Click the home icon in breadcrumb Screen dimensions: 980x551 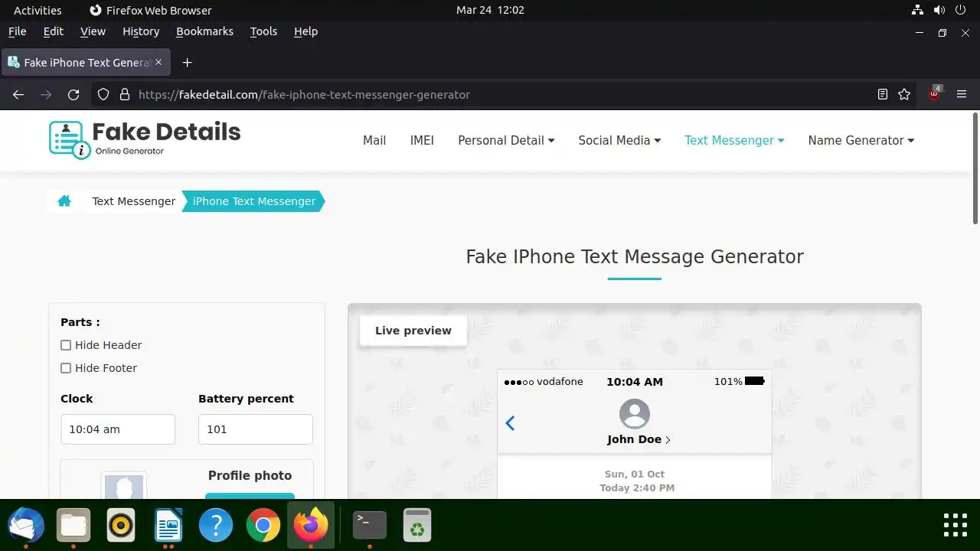tap(64, 201)
